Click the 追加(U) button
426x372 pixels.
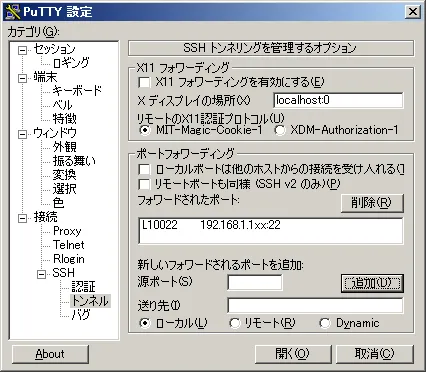pos(372,283)
